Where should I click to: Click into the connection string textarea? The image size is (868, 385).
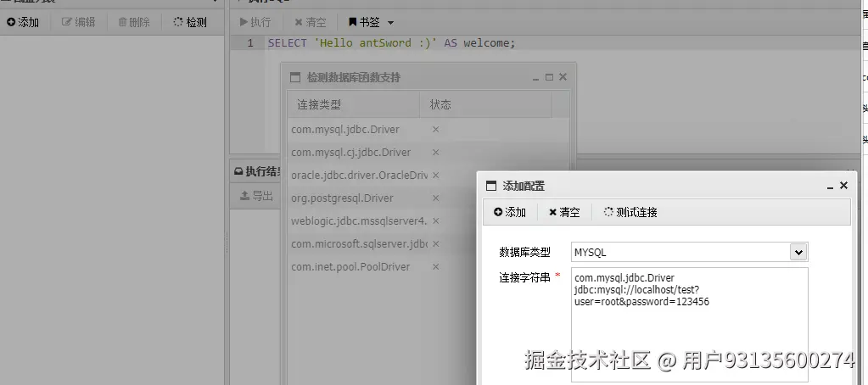pyautogui.click(x=689, y=325)
